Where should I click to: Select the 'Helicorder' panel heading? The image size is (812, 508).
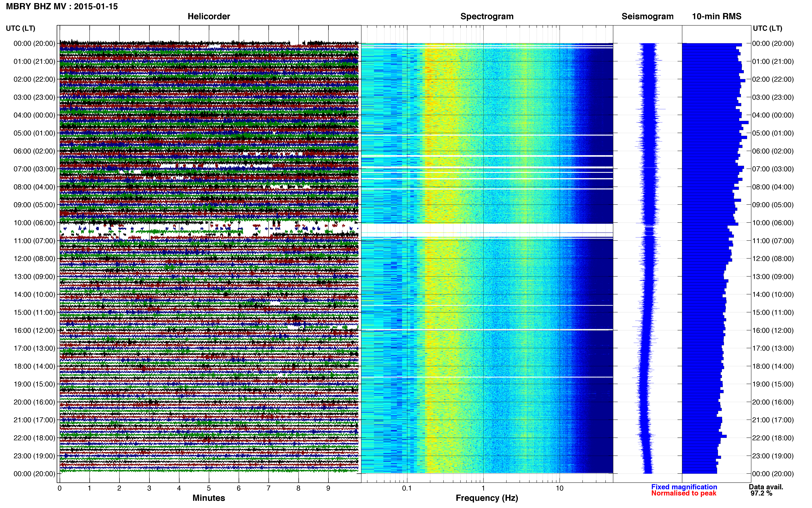tap(209, 16)
